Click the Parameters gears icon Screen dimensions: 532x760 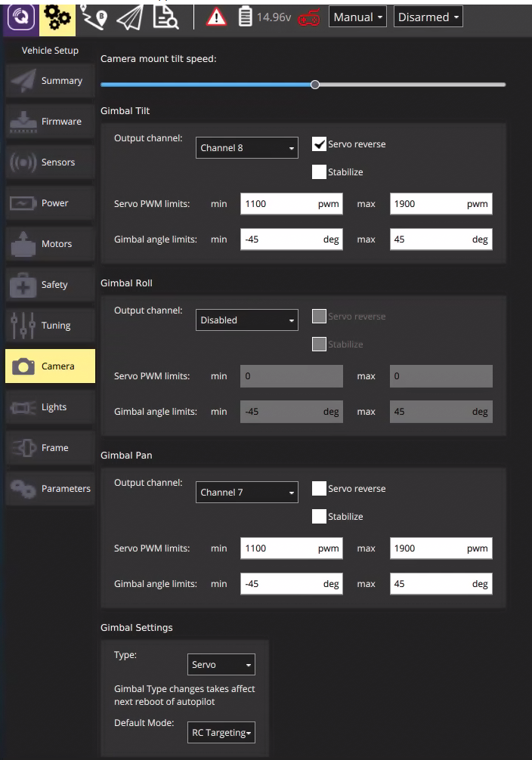pos(23,489)
